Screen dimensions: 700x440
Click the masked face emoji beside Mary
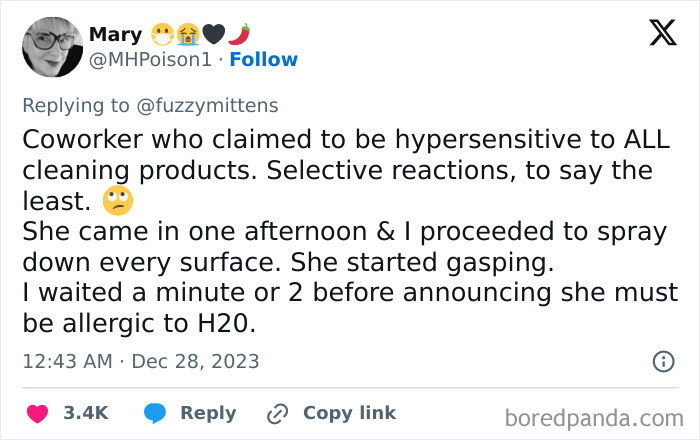163,34
